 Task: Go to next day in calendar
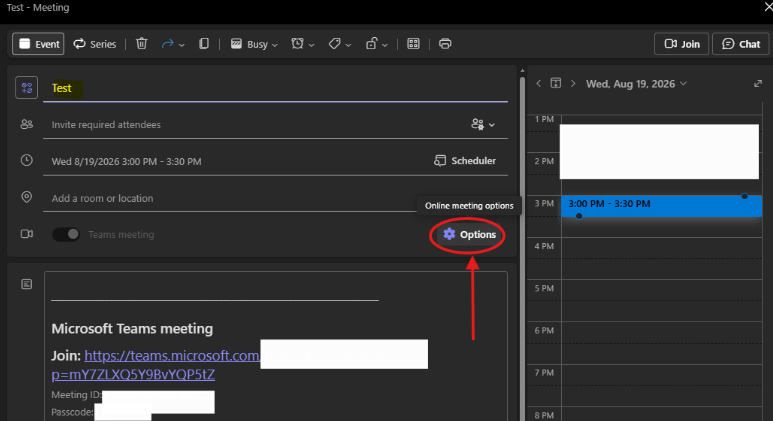pyautogui.click(x=573, y=84)
